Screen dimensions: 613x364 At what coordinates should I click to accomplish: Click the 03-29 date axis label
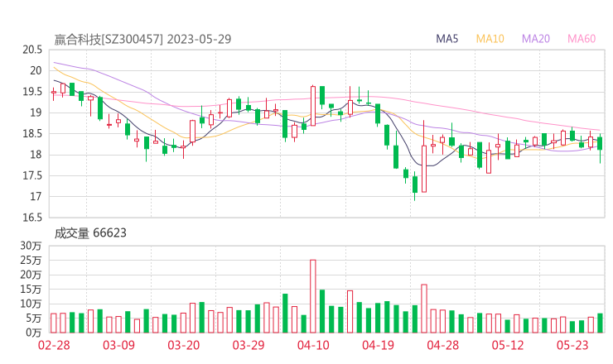click(x=249, y=345)
